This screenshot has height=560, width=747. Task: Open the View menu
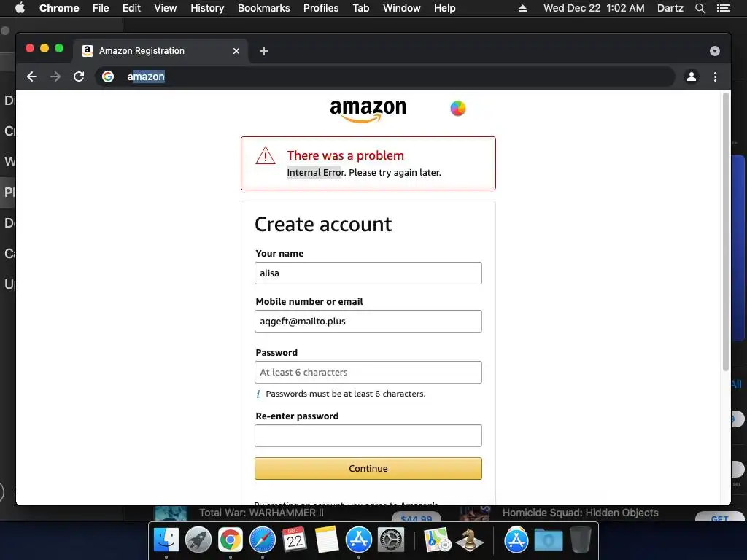[x=166, y=8]
